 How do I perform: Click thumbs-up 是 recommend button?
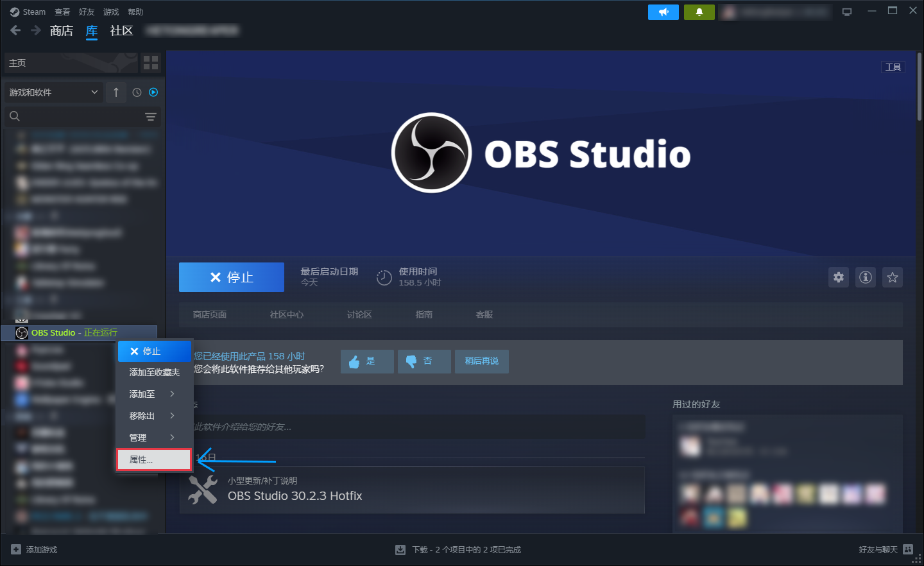tap(366, 361)
